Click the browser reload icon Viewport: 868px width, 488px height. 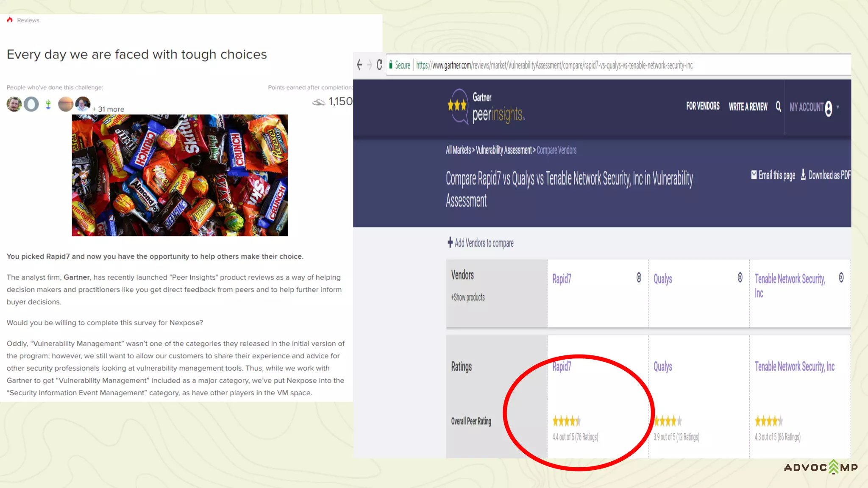pos(379,65)
